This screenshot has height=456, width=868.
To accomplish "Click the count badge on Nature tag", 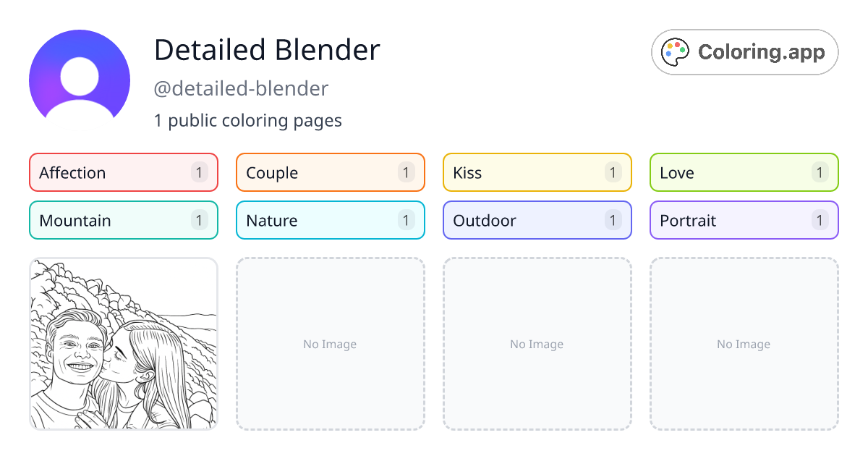I will pos(406,220).
